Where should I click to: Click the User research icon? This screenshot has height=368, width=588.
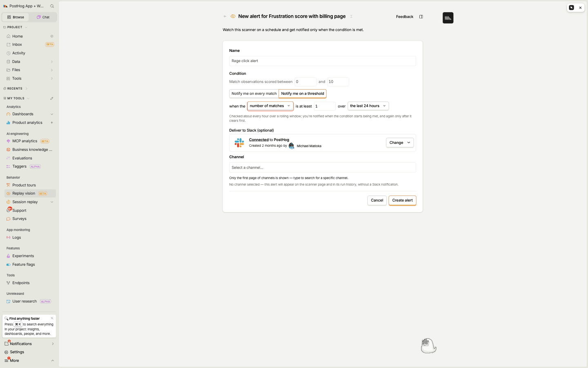(8, 301)
